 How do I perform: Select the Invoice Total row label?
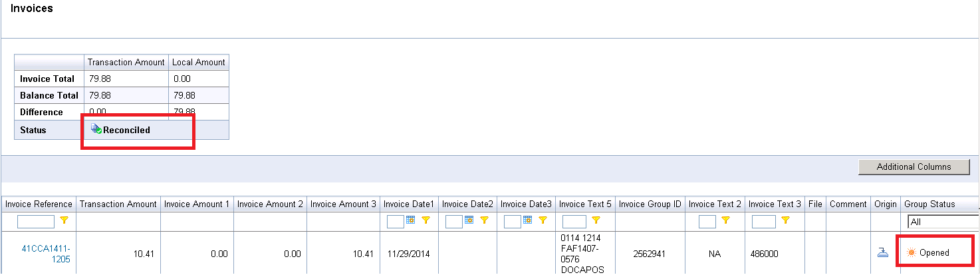coord(47,79)
